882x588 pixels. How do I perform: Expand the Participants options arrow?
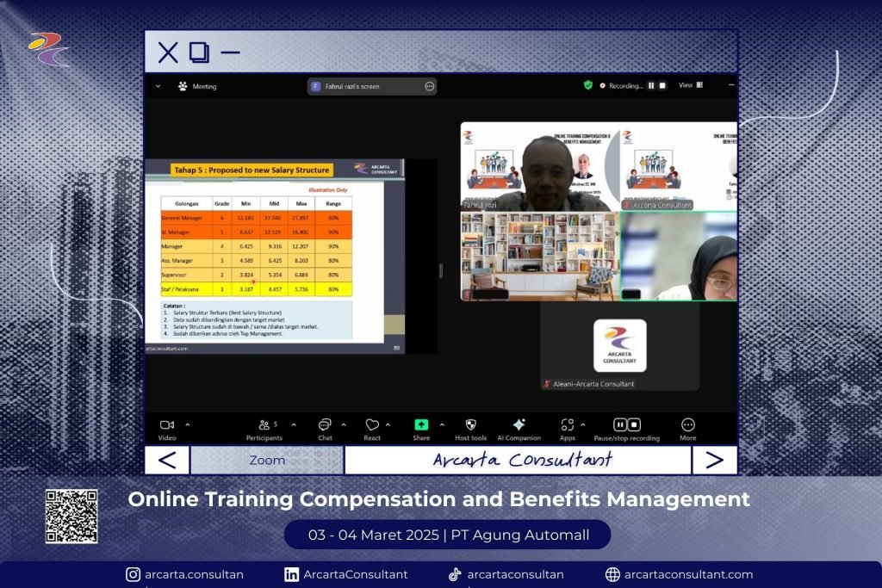point(294,424)
